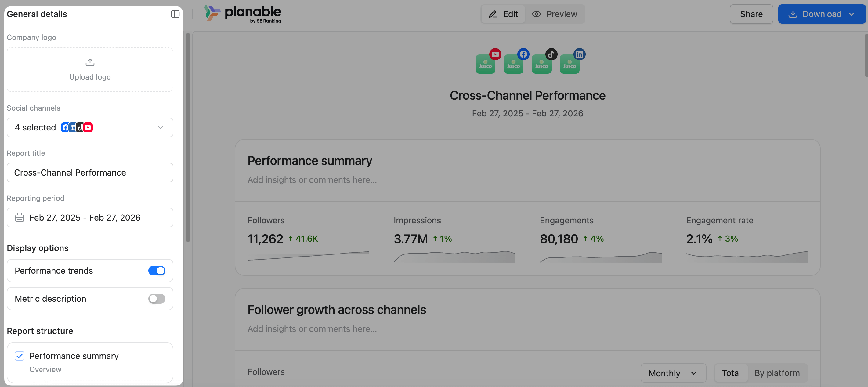868x387 pixels.
Task: Disable the Performance trends toggle
Action: [x=157, y=271]
